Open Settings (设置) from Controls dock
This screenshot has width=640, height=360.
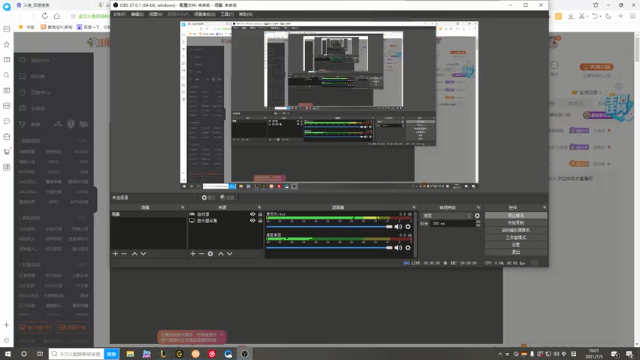[x=516, y=245]
